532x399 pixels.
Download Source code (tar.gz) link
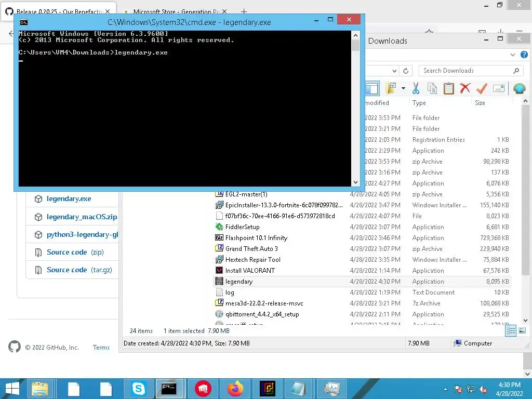click(79, 270)
